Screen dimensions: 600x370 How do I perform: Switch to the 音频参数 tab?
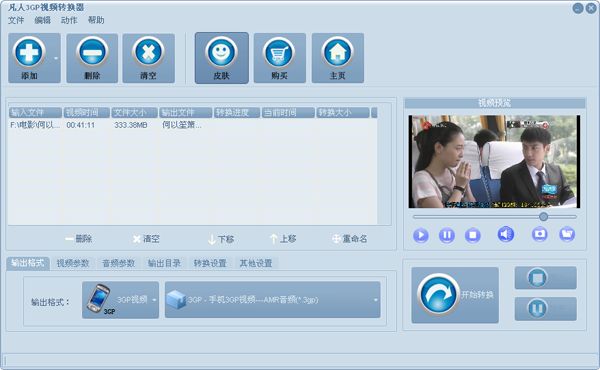coord(119,263)
